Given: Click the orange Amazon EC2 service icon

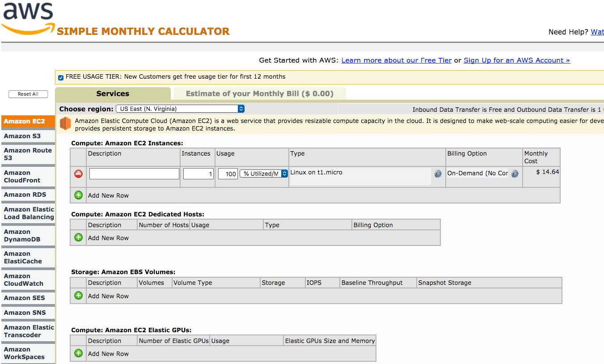Looking at the screenshot, I should (66, 124).
